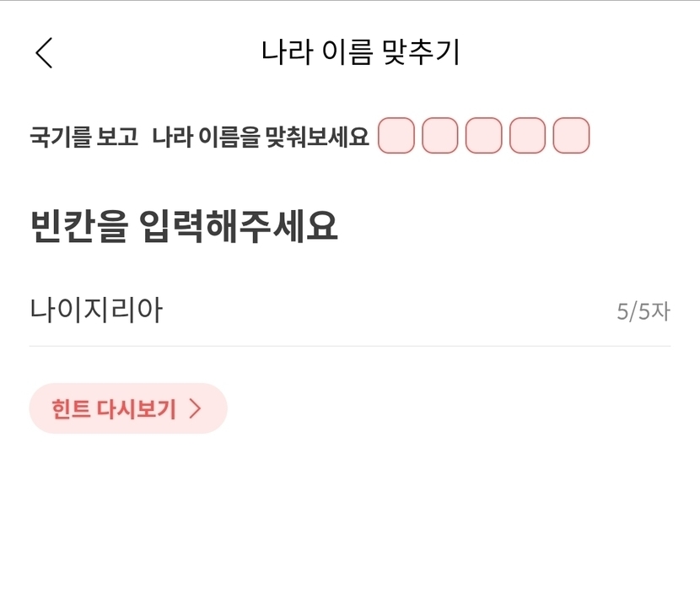
Task: Tap the fifth and last pink letter box
Action: pos(571,135)
